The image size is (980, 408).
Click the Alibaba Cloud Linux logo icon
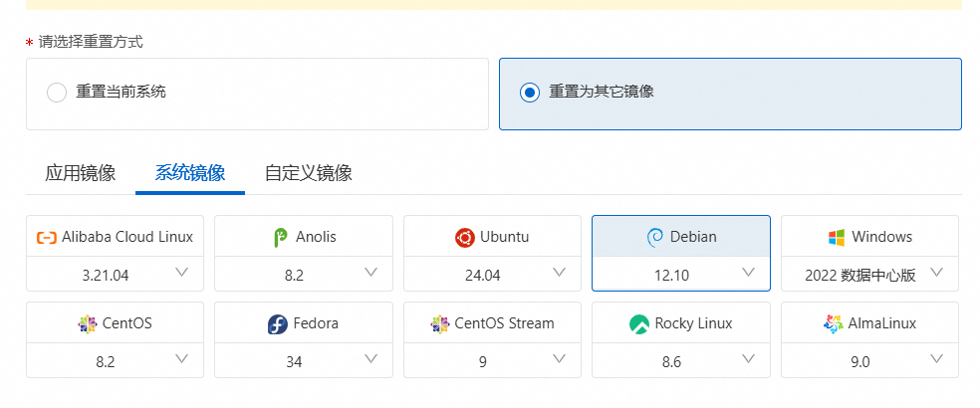[47, 238]
